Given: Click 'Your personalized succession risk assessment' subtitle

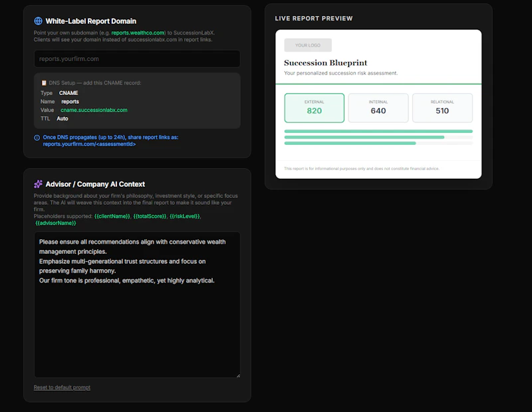Looking at the screenshot, I should click(x=340, y=73).
